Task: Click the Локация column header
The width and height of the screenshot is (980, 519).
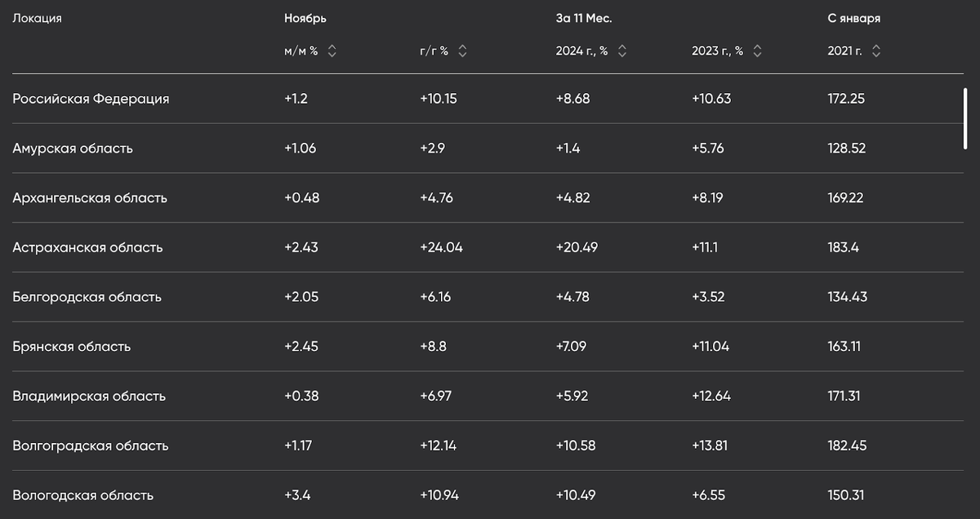Action: click(x=37, y=18)
